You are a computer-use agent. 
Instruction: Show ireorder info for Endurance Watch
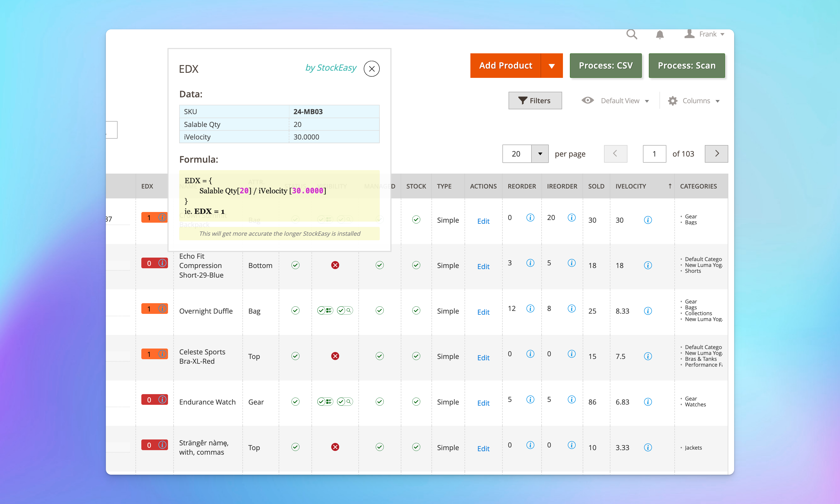[x=571, y=399]
